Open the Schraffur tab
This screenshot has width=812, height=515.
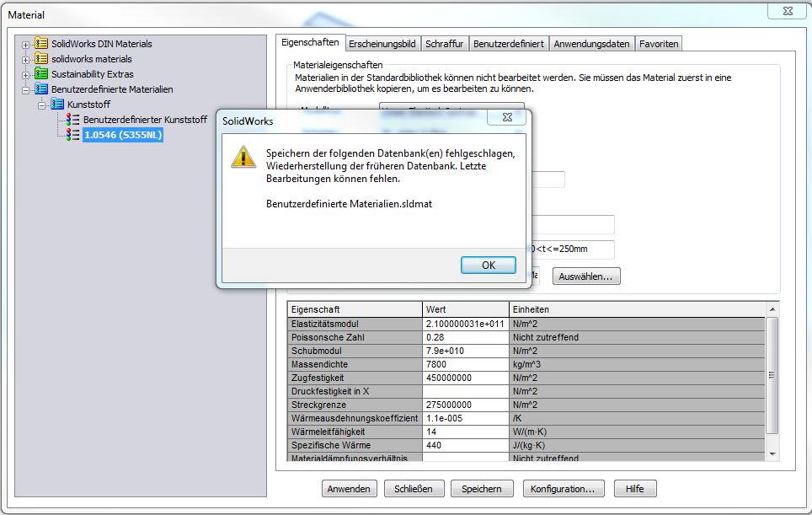444,44
